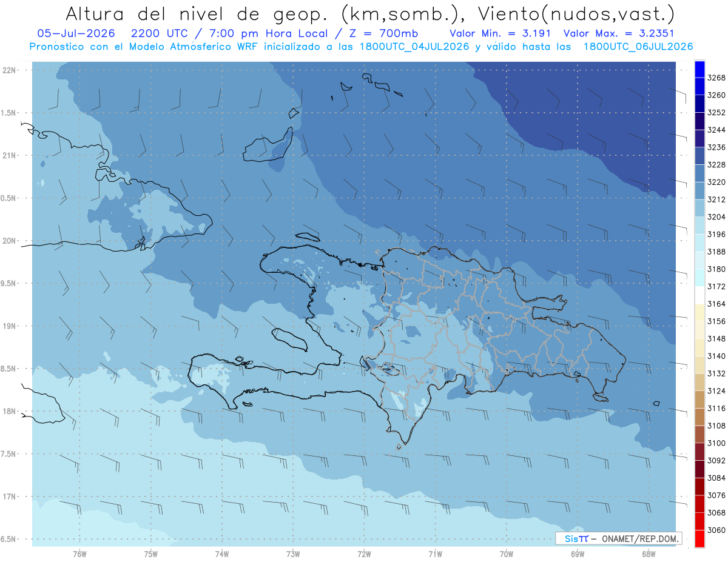
Task: Select the date text '05-Jul-2026'
Action: pyautogui.click(x=76, y=33)
